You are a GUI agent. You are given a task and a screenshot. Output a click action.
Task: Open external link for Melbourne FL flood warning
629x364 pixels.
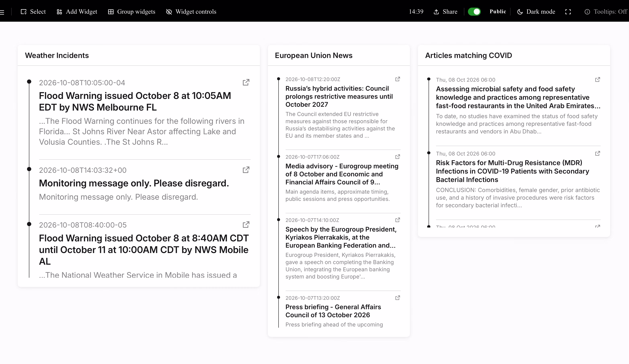(246, 82)
